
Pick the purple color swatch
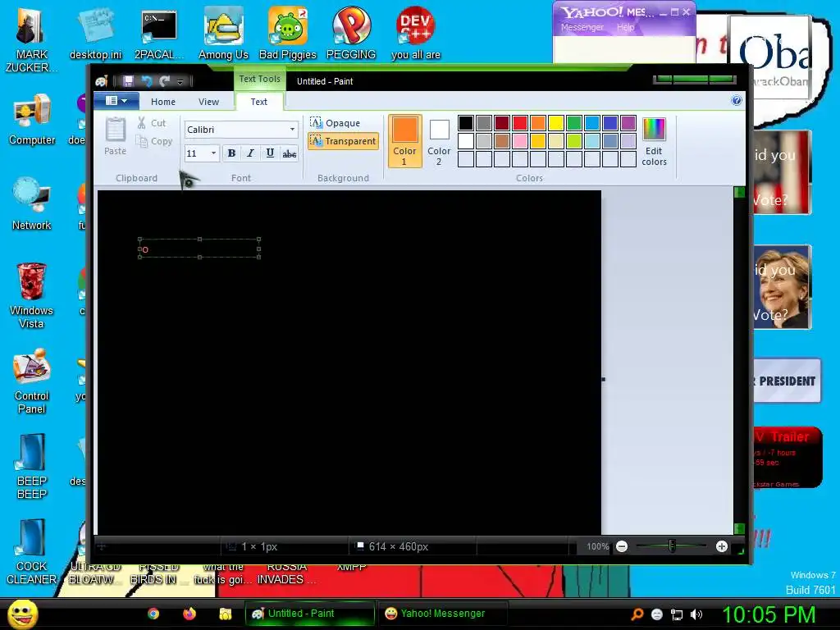point(628,123)
